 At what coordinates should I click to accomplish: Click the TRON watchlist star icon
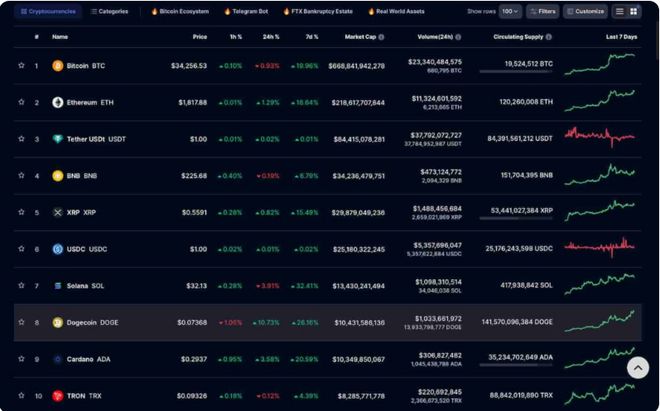click(x=21, y=395)
